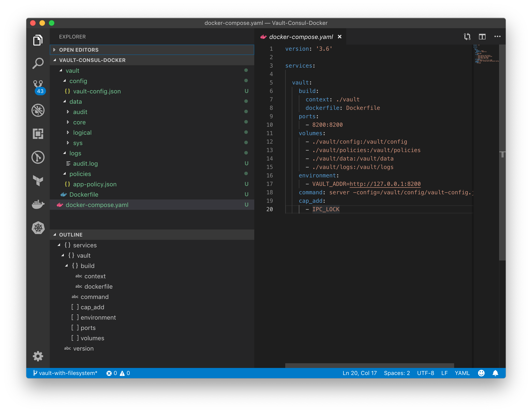Collapse the policies folder
532x413 pixels.
152,174
